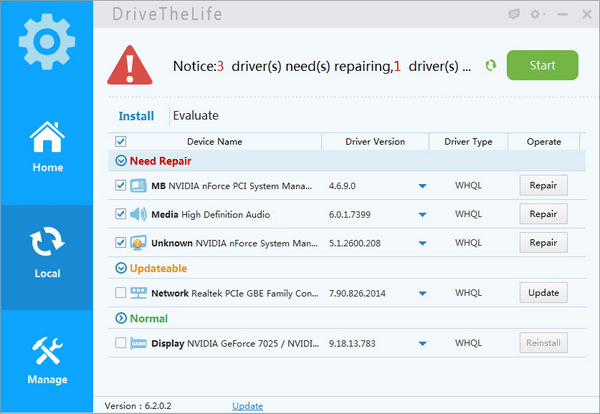Click WHQL type in Realtek network row
The width and height of the screenshot is (600, 414).
pos(468,293)
